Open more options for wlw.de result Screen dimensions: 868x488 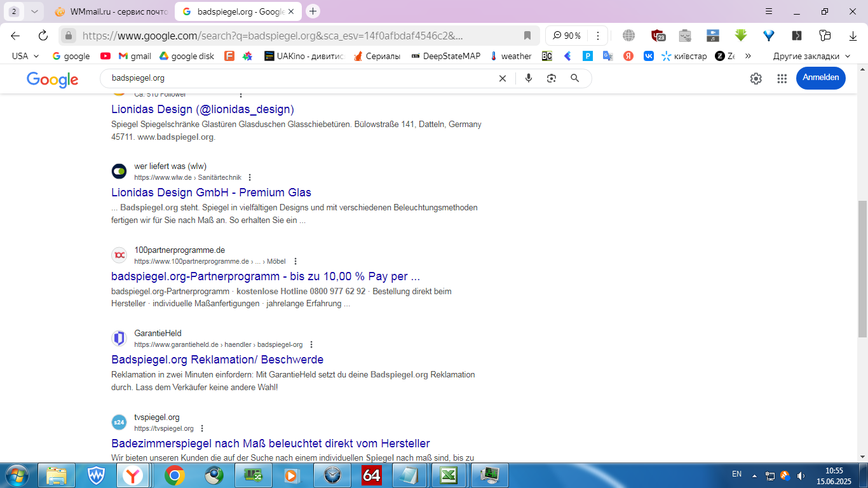(250, 177)
